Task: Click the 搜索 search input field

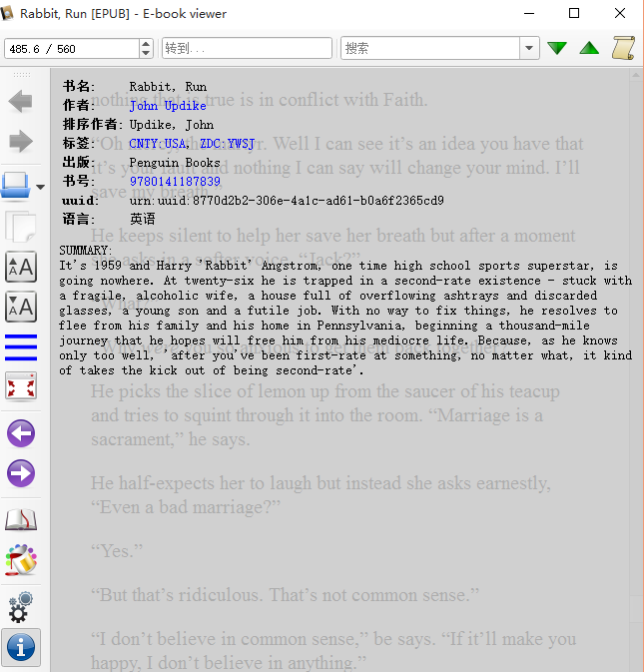Action: pos(430,48)
